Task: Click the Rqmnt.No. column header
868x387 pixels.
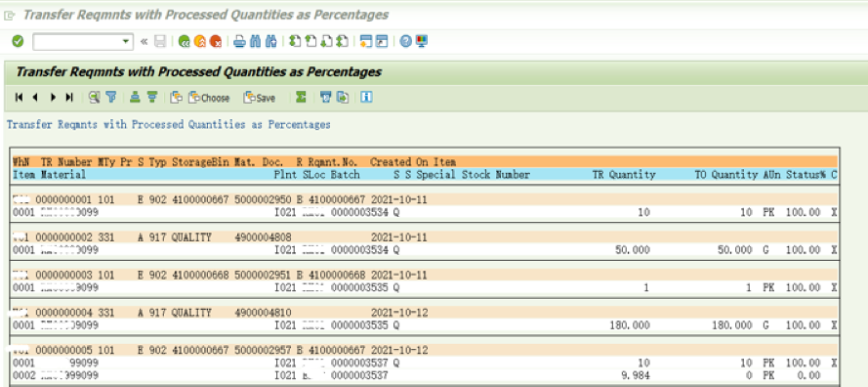Action: 333,162
